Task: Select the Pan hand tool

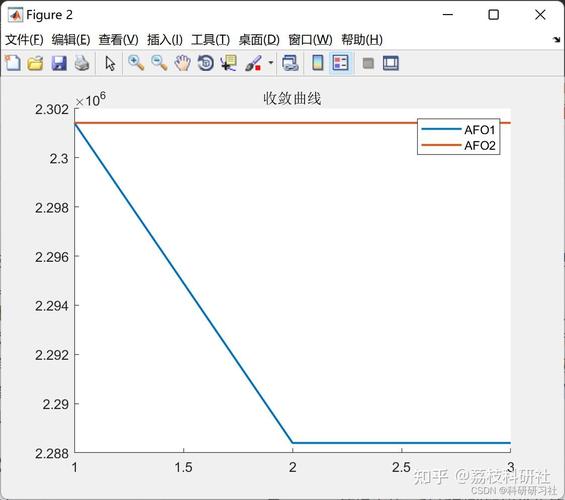Action: point(182,63)
